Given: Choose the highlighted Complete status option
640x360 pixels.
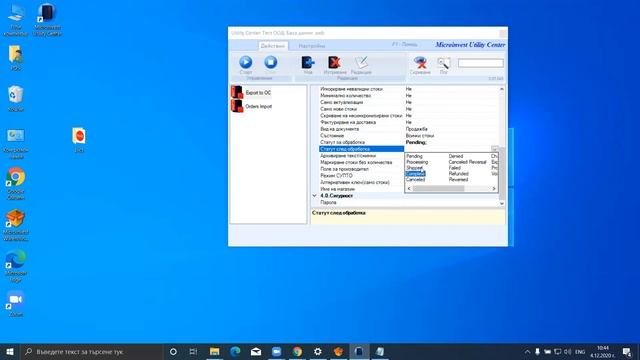Looking at the screenshot, I should pyautogui.click(x=416, y=173).
